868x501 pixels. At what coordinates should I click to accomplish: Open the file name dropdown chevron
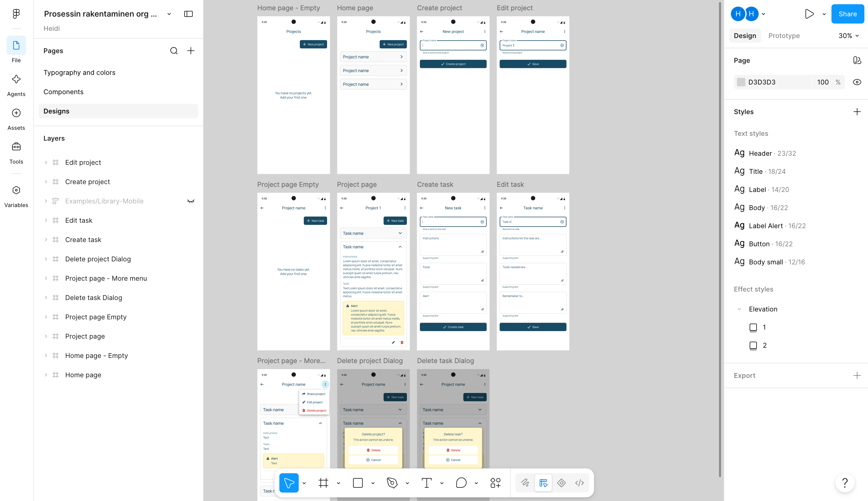(169, 14)
